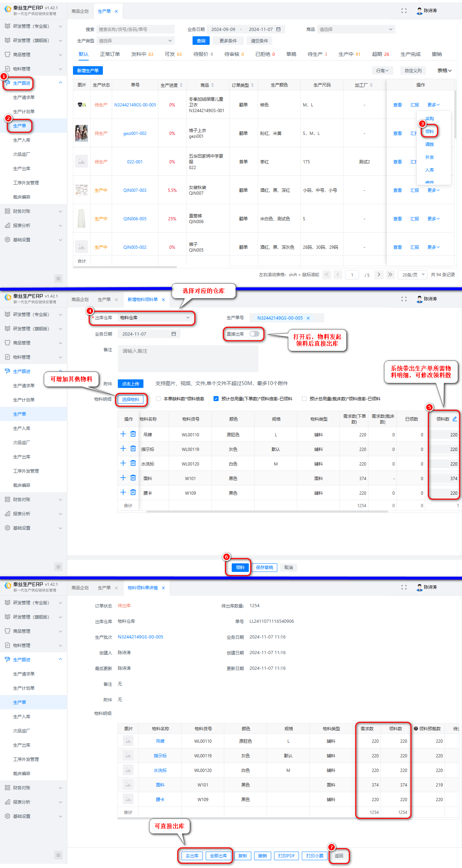Uncheck 预计总用量(下单数)*领料倍率-已领料 checkbox
Screen dimensions: 462x868
[x=216, y=399]
